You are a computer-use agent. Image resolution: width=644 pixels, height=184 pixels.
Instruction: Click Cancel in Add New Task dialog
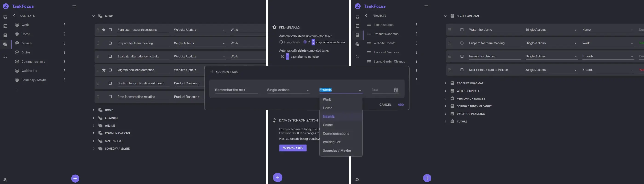coord(385,105)
